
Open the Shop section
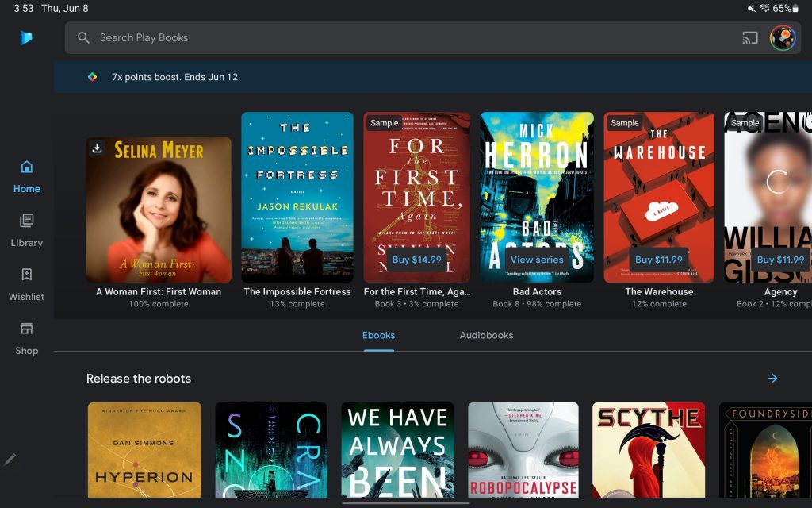pos(26,338)
